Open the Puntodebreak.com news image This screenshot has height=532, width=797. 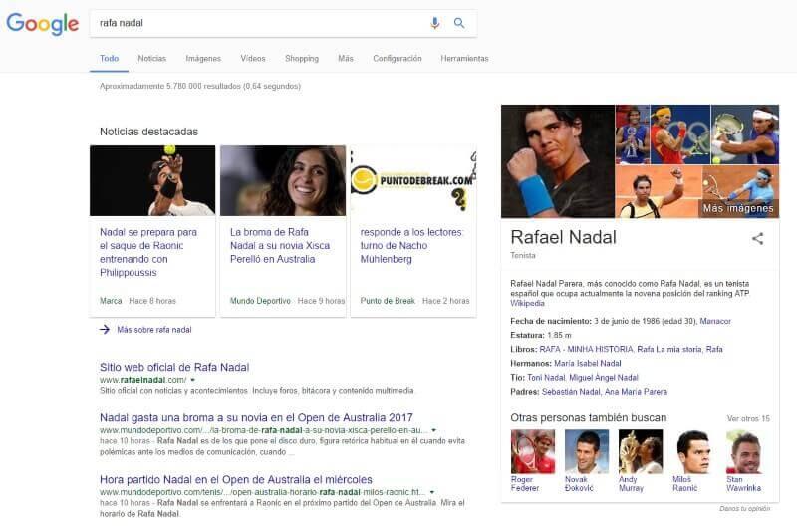pos(413,181)
